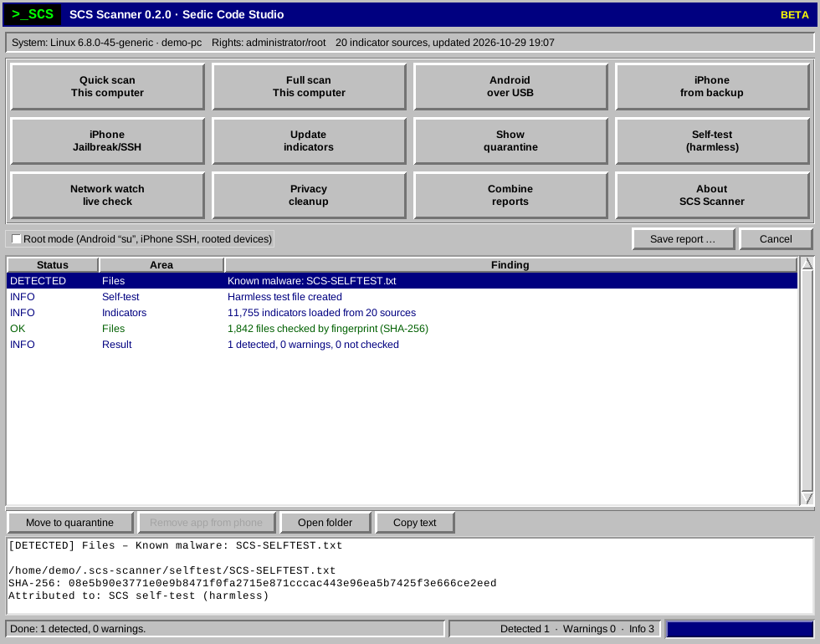Run Full scan of this computer
This screenshot has height=644, width=820.
(x=309, y=87)
